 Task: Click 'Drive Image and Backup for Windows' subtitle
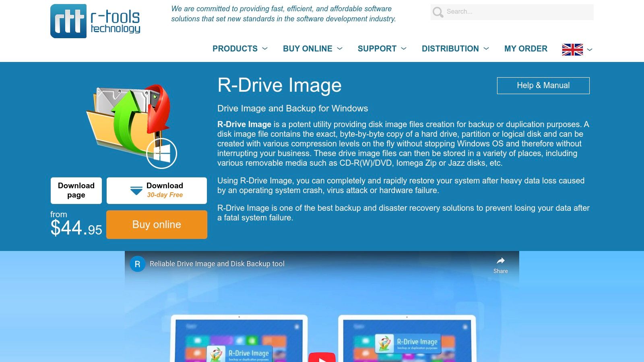pyautogui.click(x=293, y=109)
